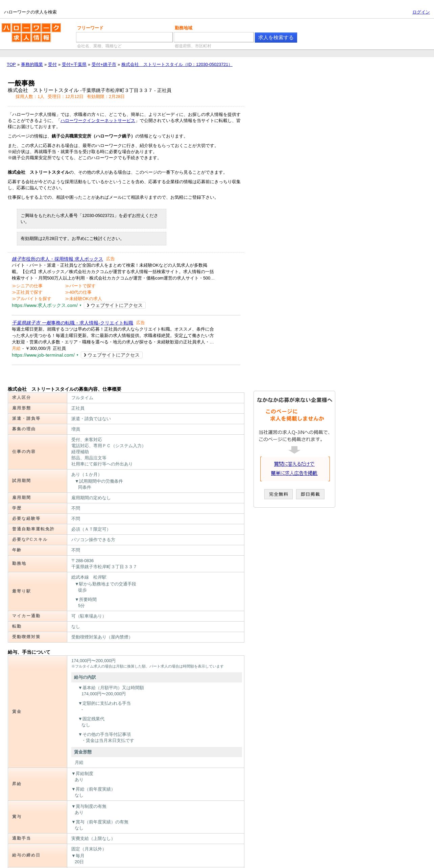Open the 簡単に求人広告を掲載 link
Viewport: 434px width, 868px height.
click(294, 473)
